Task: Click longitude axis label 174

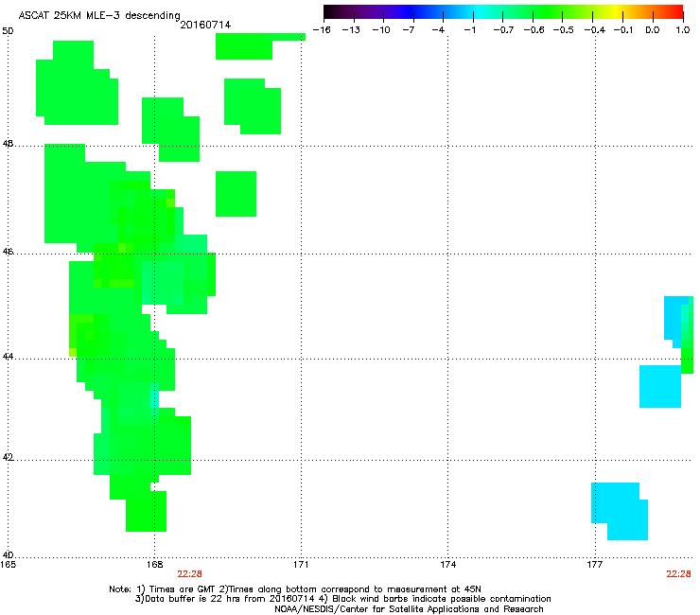Action: pyautogui.click(x=447, y=565)
